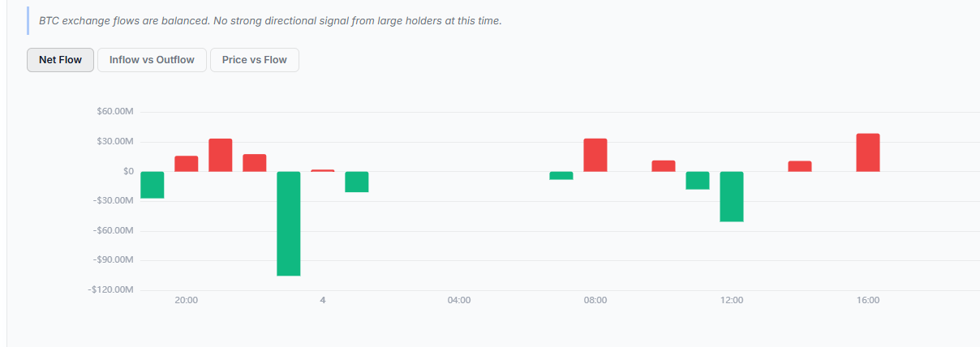
Task: Open the Inflow vs Outflow tab
Action: click(x=152, y=60)
